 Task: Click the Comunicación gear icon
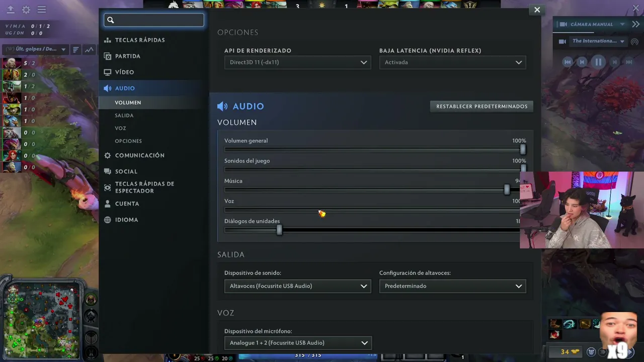(x=107, y=156)
